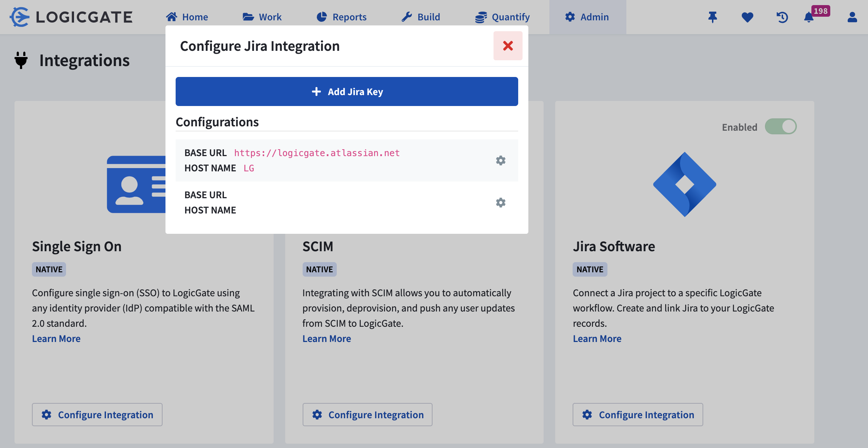Open Learn More link under Jira Software
This screenshot has height=448, width=868.
point(597,338)
